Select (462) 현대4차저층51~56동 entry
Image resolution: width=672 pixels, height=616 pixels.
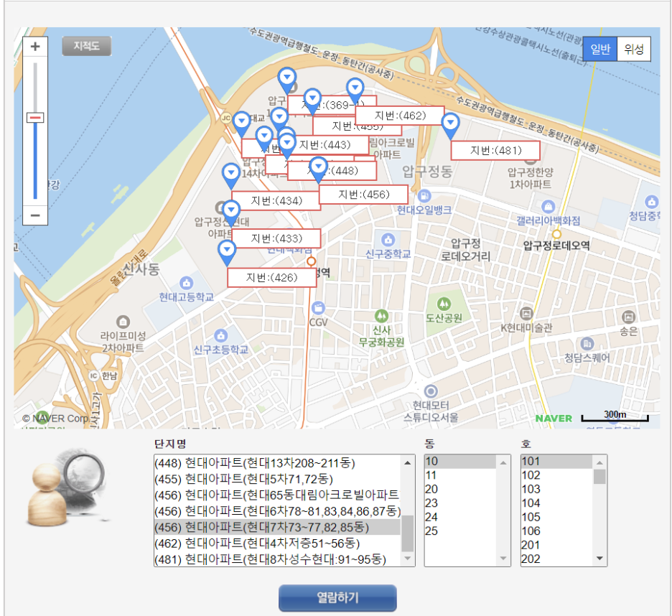point(277,543)
